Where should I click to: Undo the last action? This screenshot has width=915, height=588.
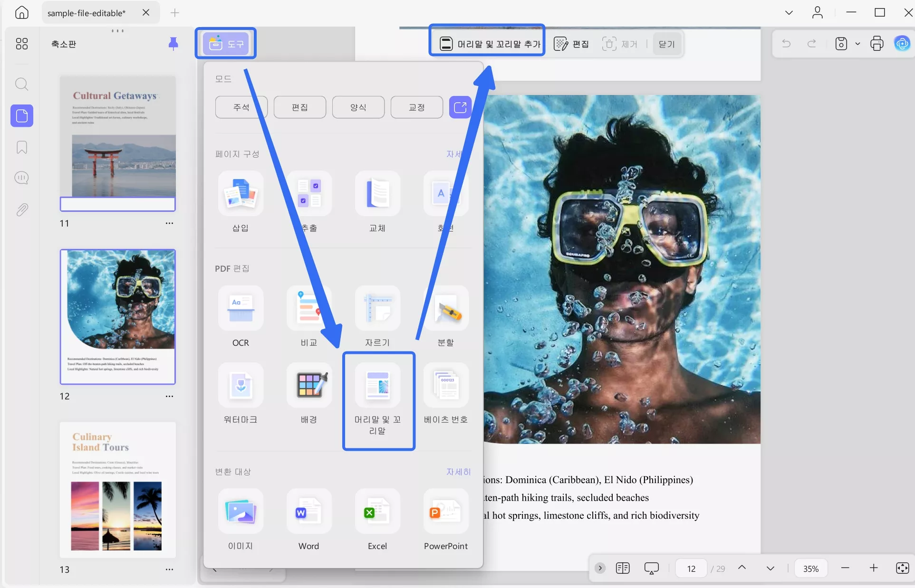[x=786, y=44]
